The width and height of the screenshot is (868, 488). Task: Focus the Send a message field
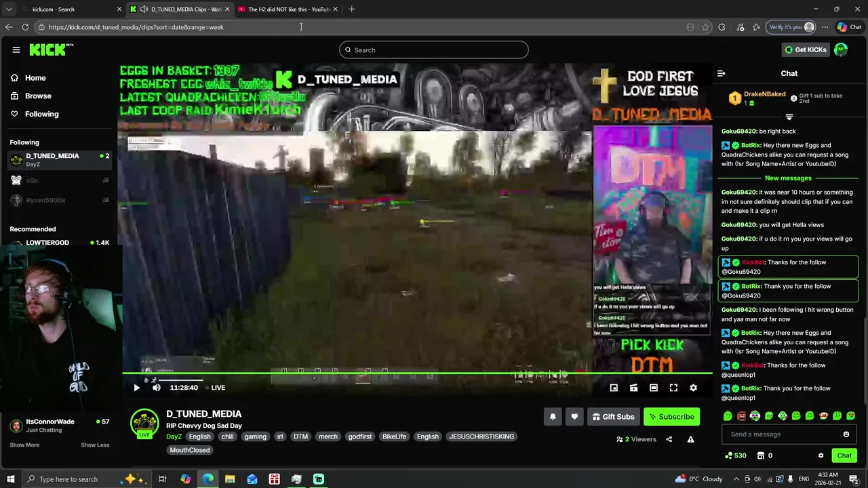point(781,434)
